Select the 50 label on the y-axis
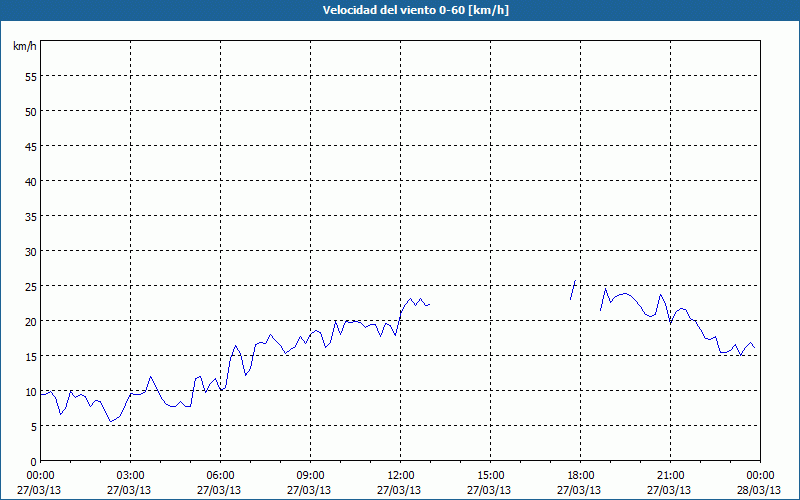Viewport: 800px width, 500px height. tap(31, 112)
